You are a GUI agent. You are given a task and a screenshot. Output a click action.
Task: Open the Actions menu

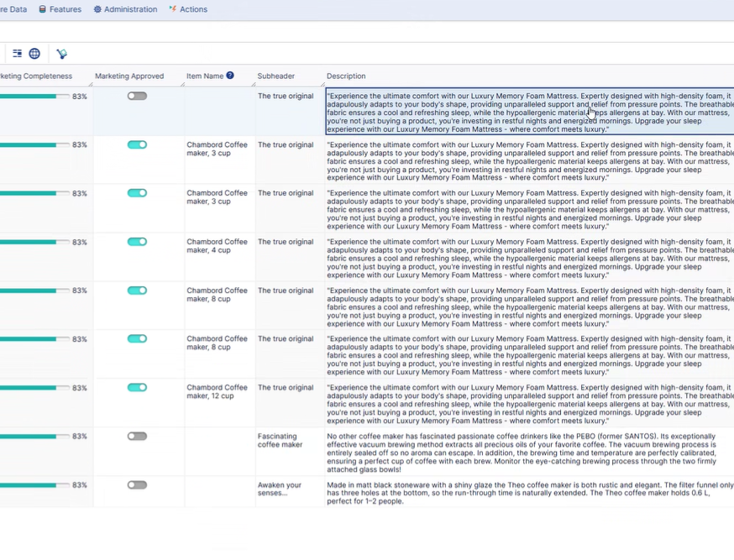193,9
